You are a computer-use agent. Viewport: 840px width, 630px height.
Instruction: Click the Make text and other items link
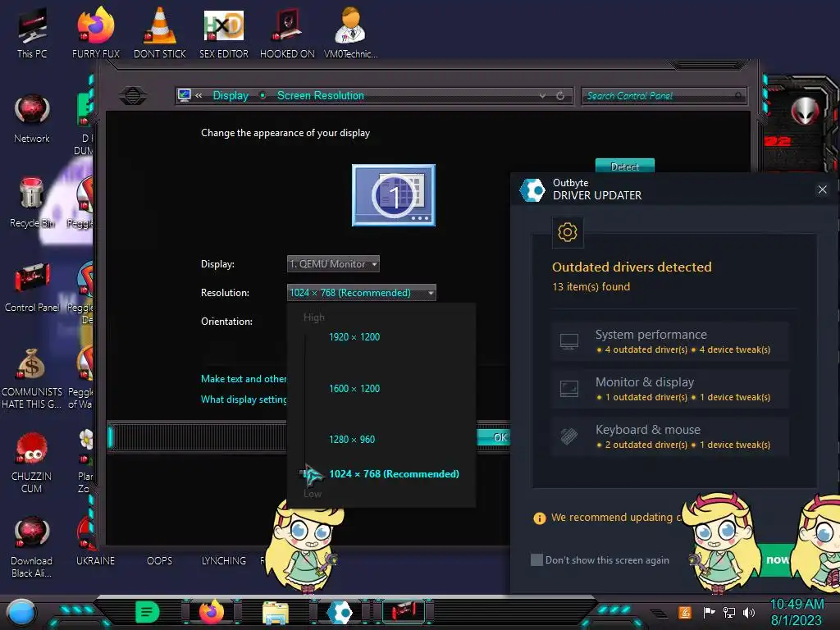[x=244, y=379]
